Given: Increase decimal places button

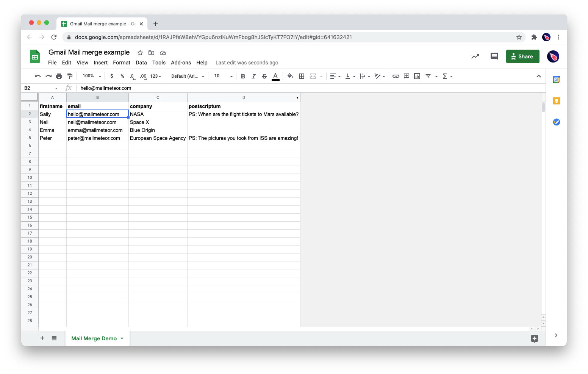Looking at the screenshot, I should (x=143, y=76).
